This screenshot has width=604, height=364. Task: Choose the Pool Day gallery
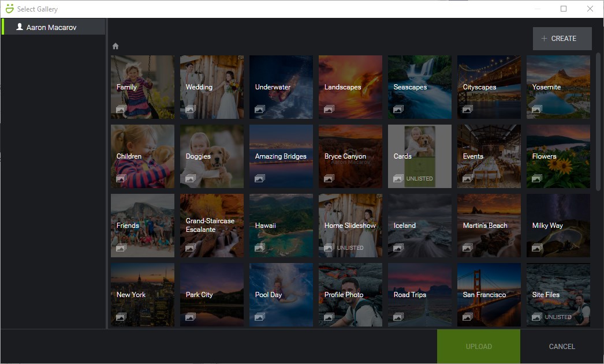[x=281, y=295]
